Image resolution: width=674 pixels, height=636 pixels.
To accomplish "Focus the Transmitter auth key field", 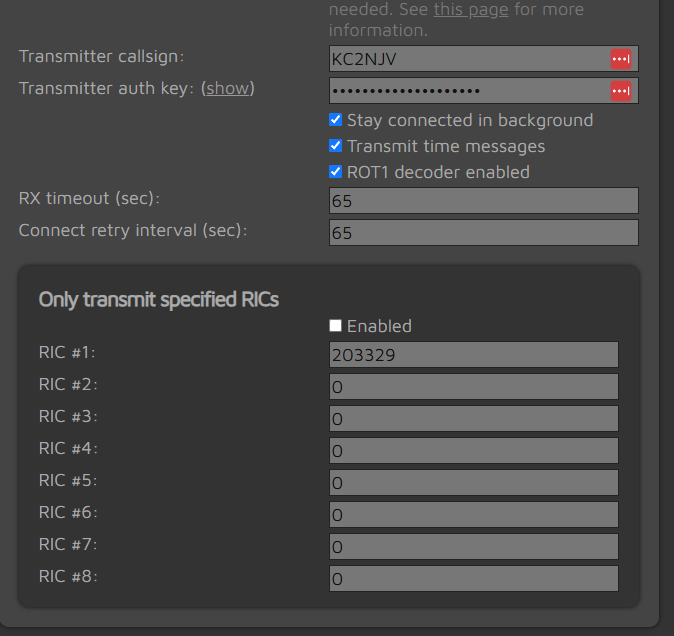I will 468,92.
